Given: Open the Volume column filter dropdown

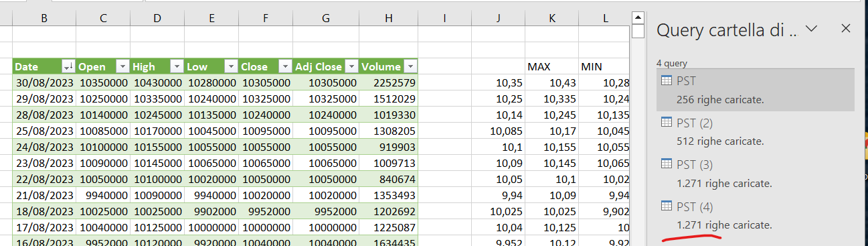Looking at the screenshot, I should [x=410, y=66].
